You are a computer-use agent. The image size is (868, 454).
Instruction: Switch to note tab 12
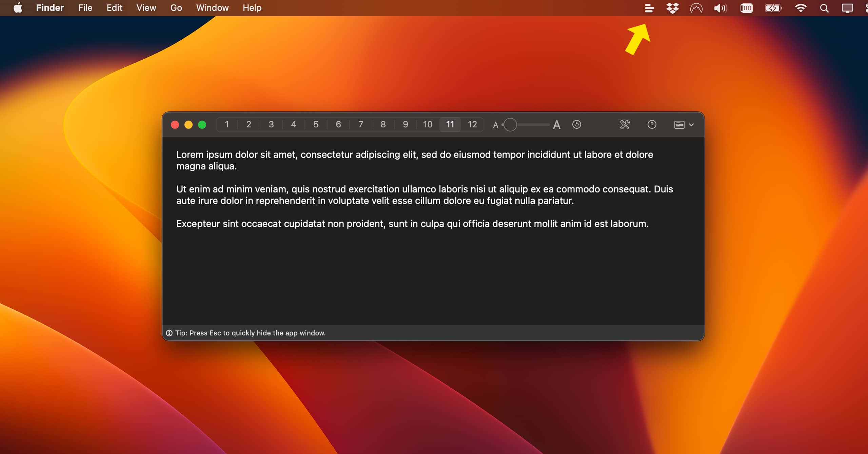pyautogui.click(x=472, y=125)
